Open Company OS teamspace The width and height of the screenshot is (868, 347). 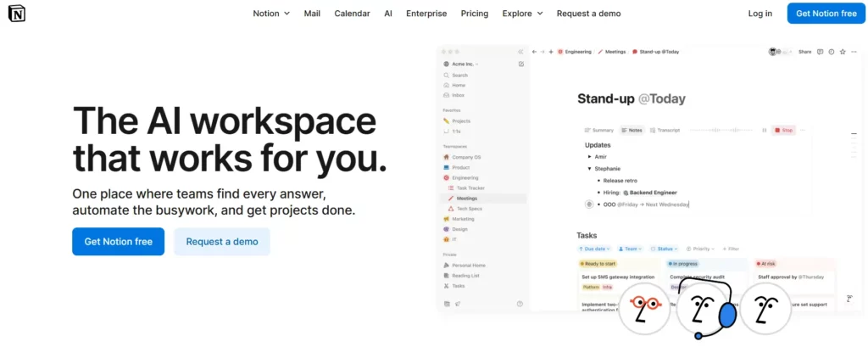pyautogui.click(x=462, y=157)
